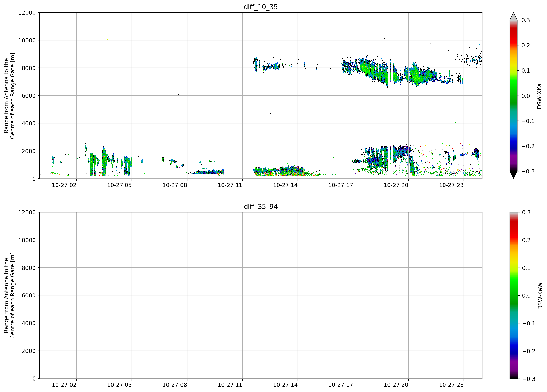Click the 10-27 14 time tick in diff_10_35

(285, 185)
